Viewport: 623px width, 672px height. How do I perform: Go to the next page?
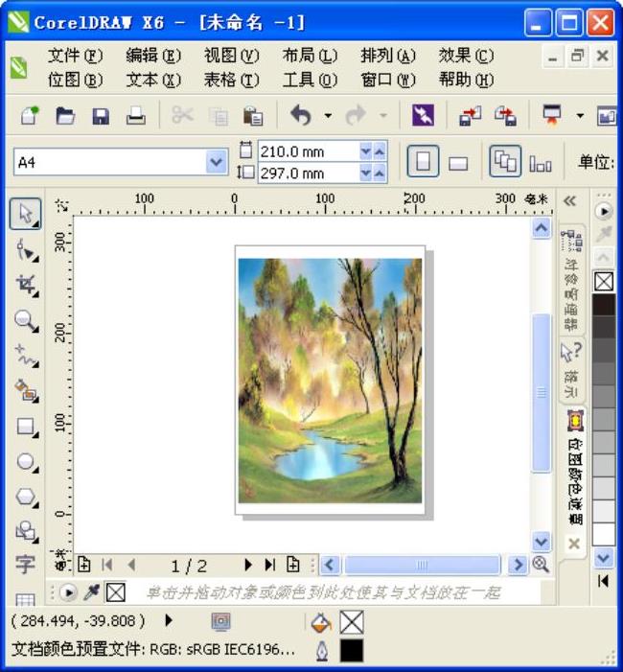247,565
